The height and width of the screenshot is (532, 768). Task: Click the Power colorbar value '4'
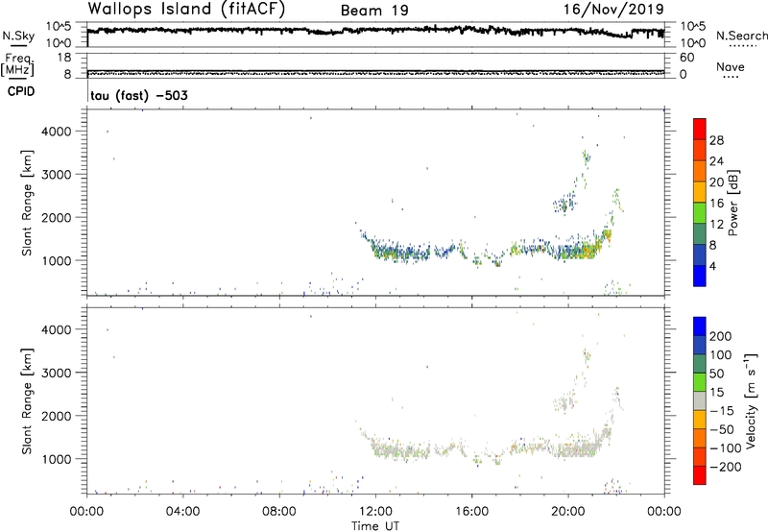click(712, 266)
